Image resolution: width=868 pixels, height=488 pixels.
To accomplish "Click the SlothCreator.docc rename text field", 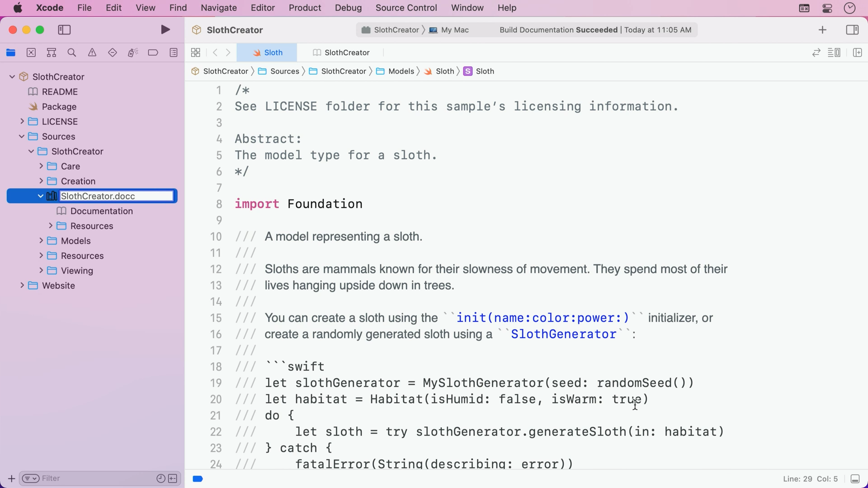I will (117, 196).
